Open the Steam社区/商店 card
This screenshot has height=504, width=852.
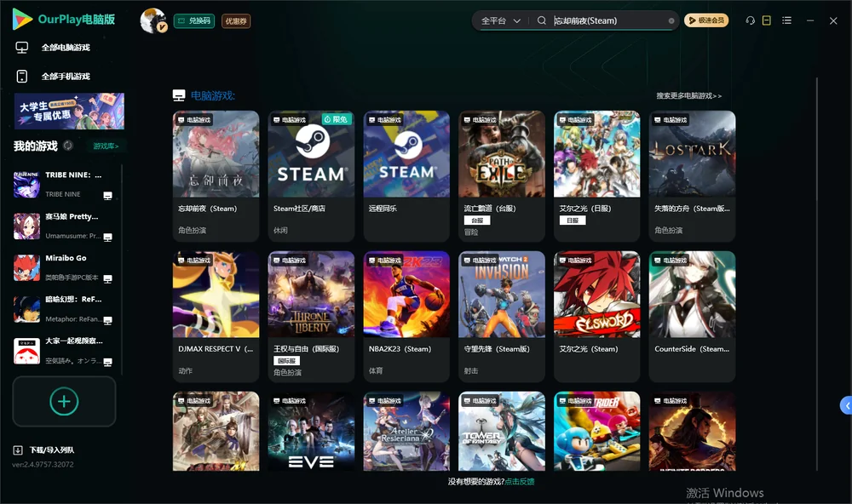[x=311, y=176]
